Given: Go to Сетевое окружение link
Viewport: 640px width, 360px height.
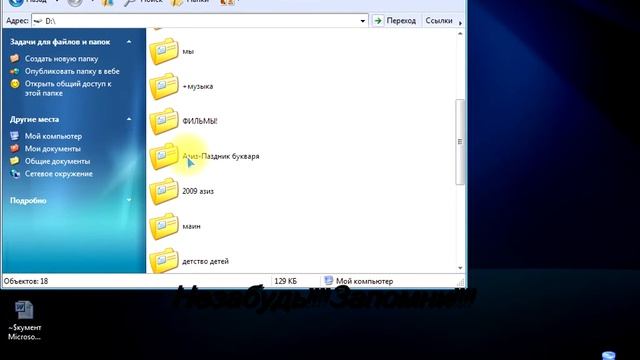Looking at the screenshot, I should click(x=59, y=173).
